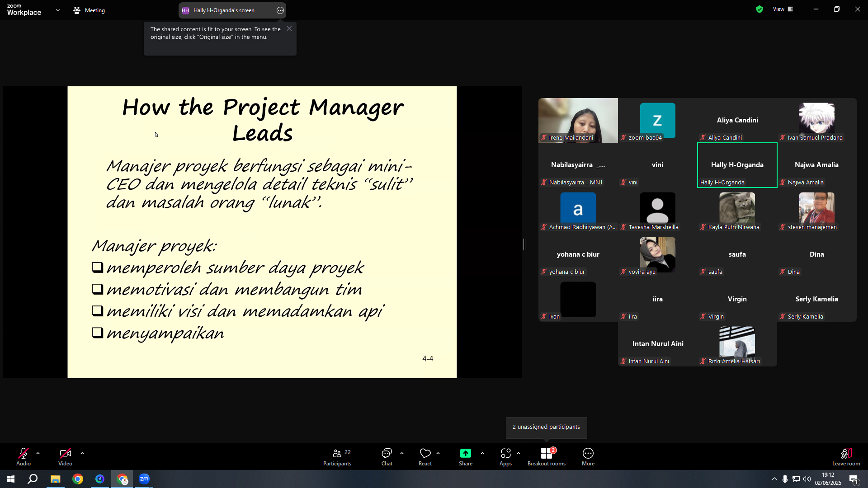Viewport: 868px width, 488px height.
Task: Select Nabilasyairra _ MNJ participant tile
Action: tap(578, 165)
